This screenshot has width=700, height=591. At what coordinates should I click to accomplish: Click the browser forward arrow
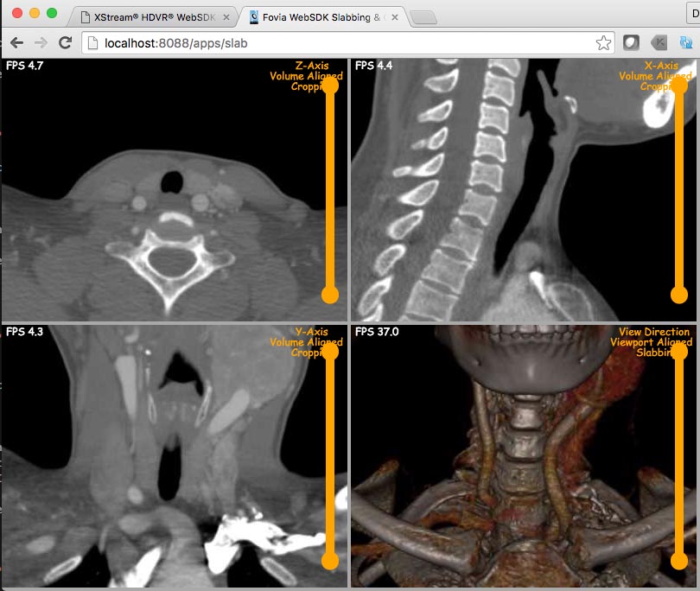[x=41, y=42]
